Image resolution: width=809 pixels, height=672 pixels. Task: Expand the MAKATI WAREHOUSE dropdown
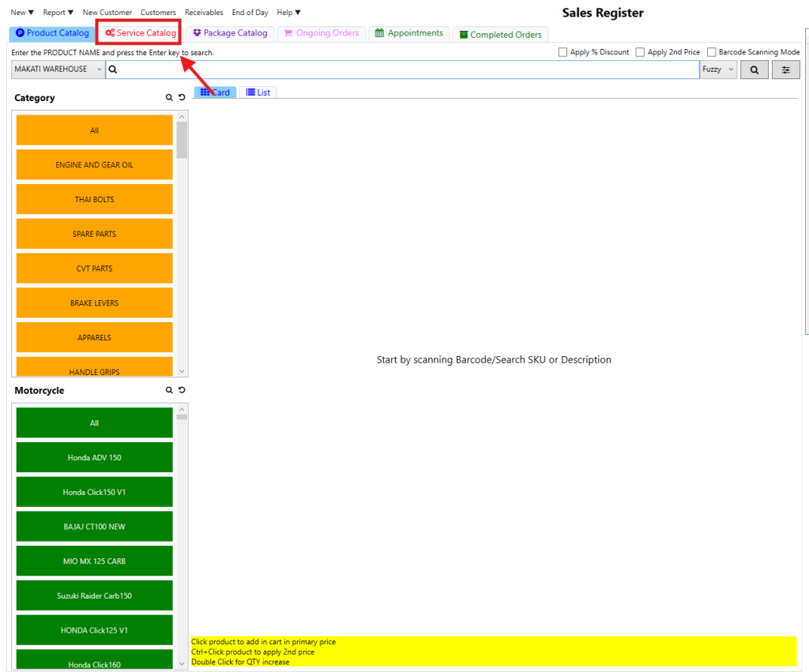pyautogui.click(x=58, y=69)
